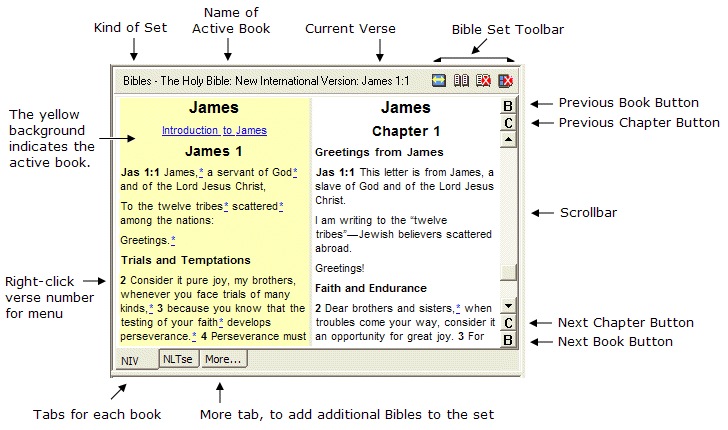Click the scrollbar thumb handle
Image resolution: width=728 pixels, height=430 pixels.
[x=508, y=273]
